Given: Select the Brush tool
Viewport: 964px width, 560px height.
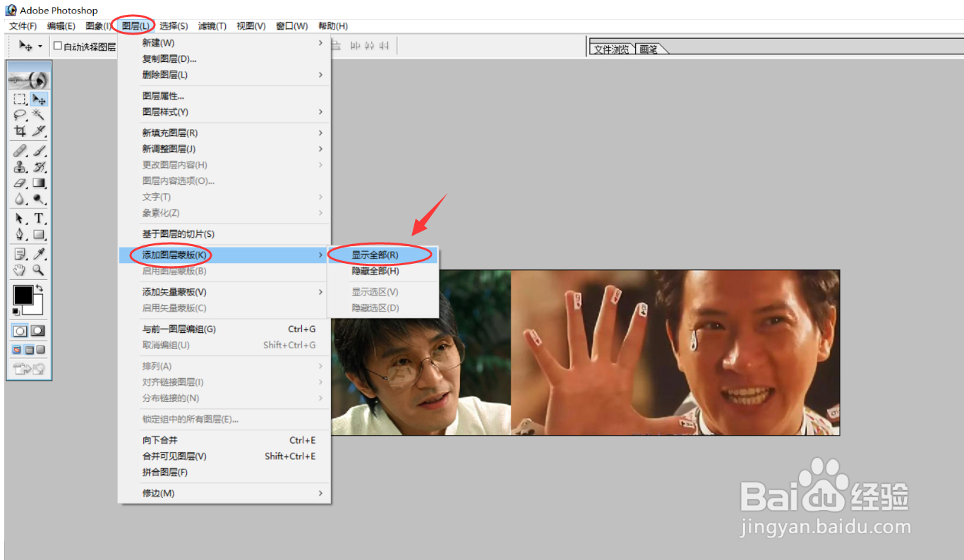Looking at the screenshot, I should coord(40,151).
